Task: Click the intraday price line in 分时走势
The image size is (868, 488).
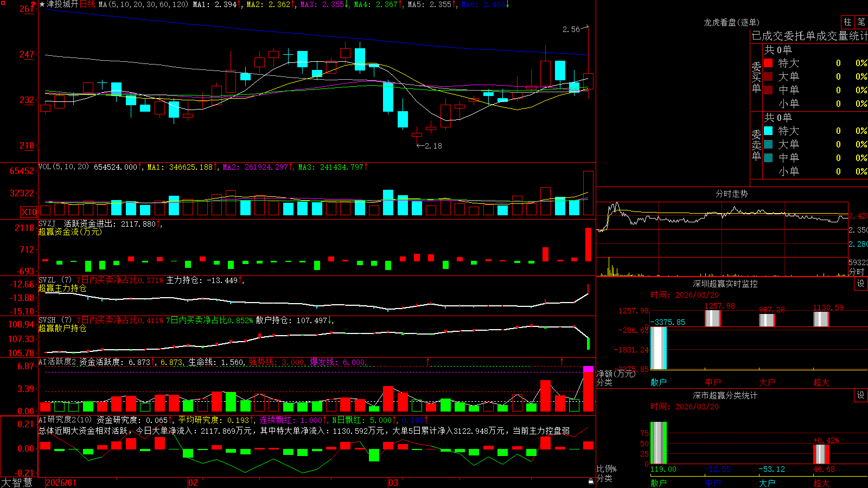Action: 722,215
